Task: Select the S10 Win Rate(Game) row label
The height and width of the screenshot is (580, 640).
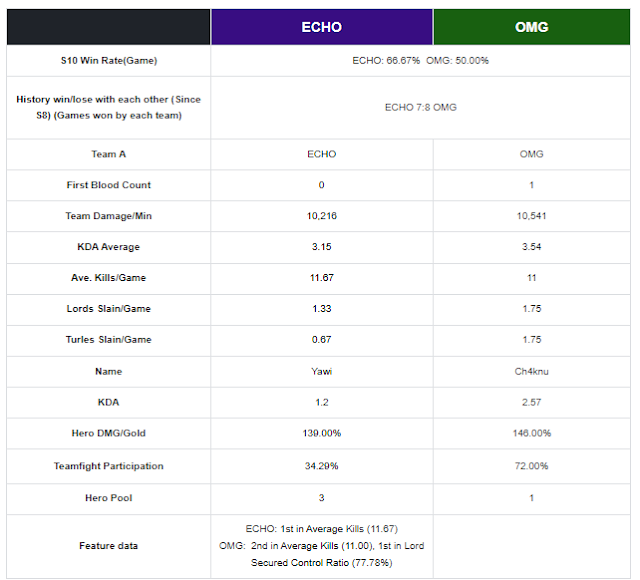Action: click(x=109, y=61)
